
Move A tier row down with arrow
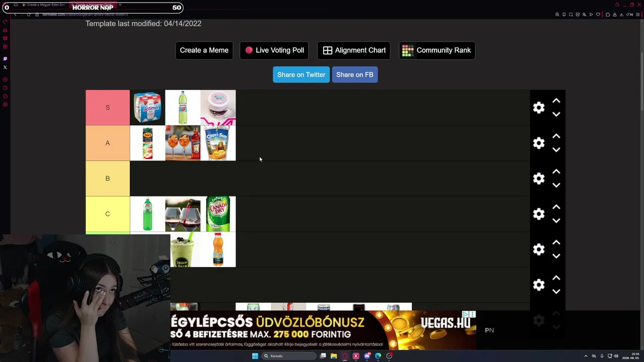click(556, 149)
